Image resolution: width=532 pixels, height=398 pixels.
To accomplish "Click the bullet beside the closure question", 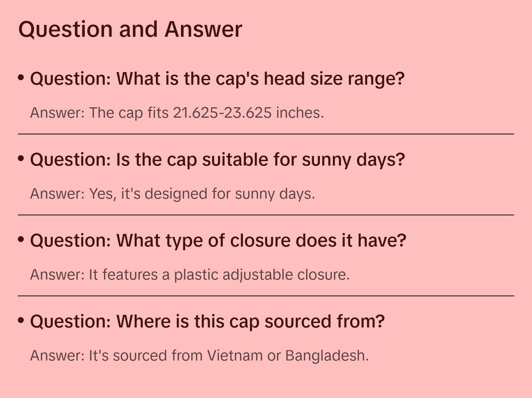I will click(x=21, y=239).
